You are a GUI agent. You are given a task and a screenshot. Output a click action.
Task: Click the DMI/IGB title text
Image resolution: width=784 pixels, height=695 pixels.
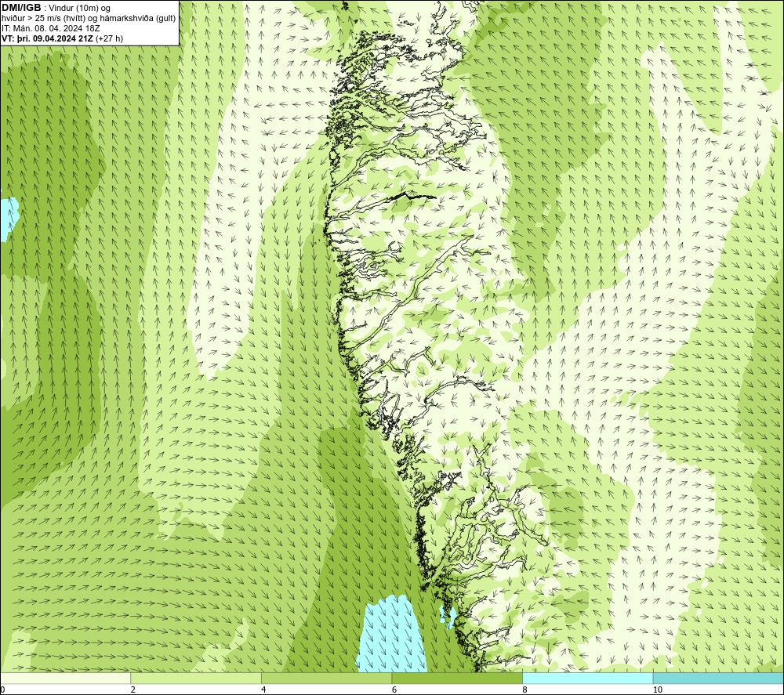point(21,8)
